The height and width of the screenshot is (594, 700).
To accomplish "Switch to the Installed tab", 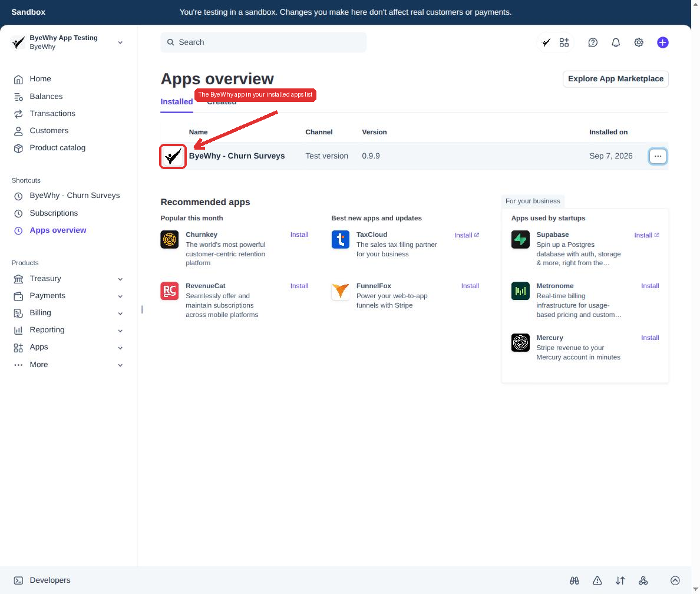I will (177, 102).
